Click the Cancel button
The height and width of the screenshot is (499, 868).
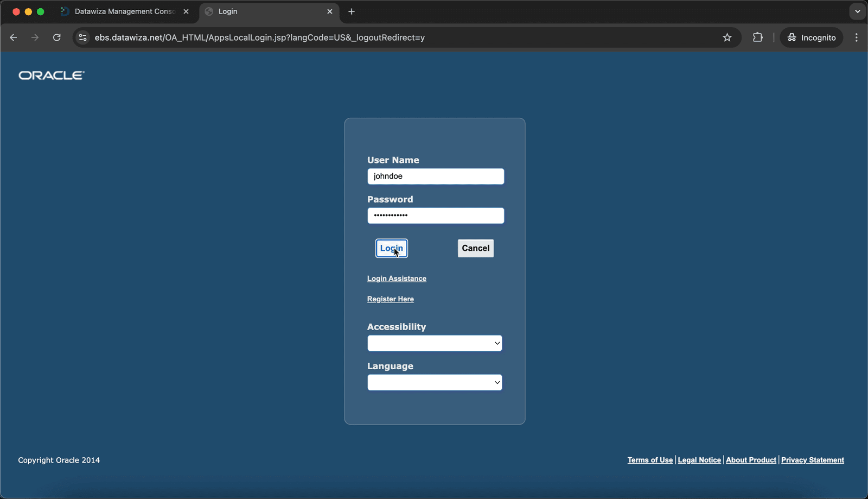tap(476, 248)
